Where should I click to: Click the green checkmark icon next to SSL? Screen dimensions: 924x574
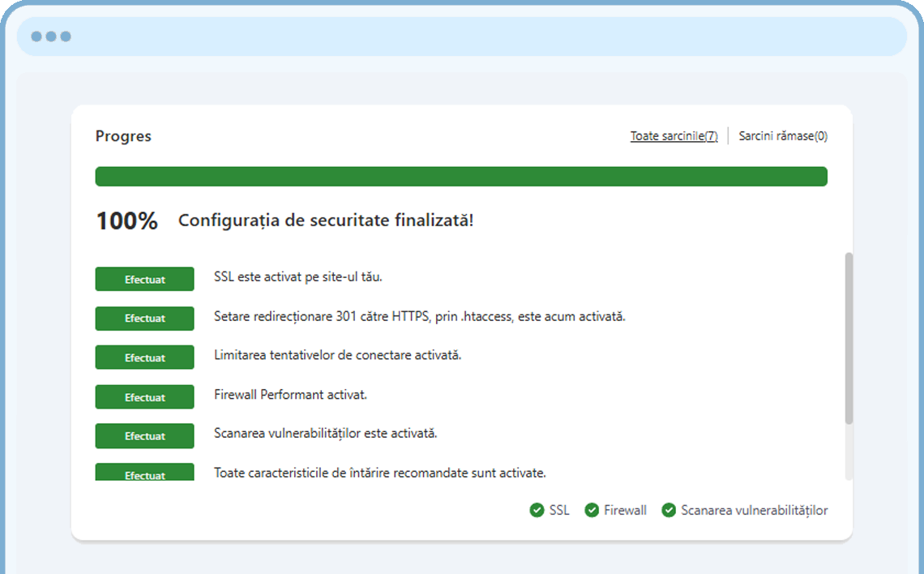coord(537,510)
